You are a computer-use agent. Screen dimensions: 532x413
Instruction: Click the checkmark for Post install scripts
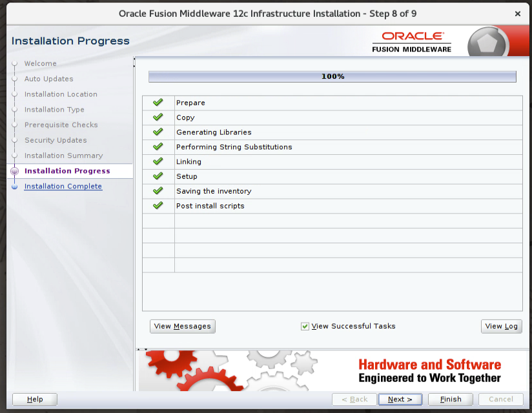tap(158, 205)
